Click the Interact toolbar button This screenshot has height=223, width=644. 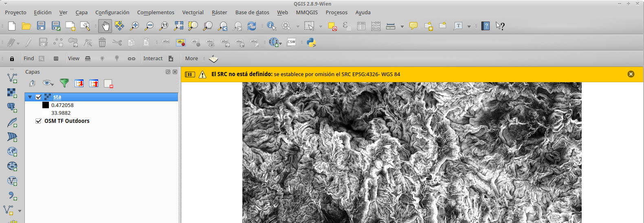tap(153, 59)
